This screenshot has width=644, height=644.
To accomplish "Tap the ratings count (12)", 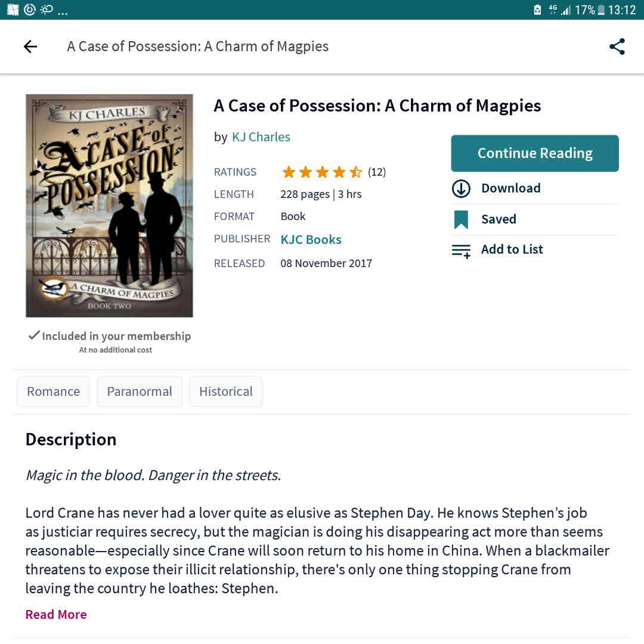I will [377, 172].
